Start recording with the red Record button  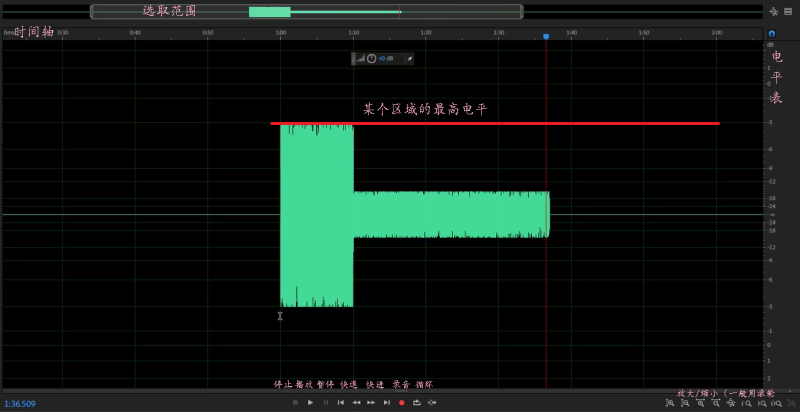pyautogui.click(x=401, y=402)
